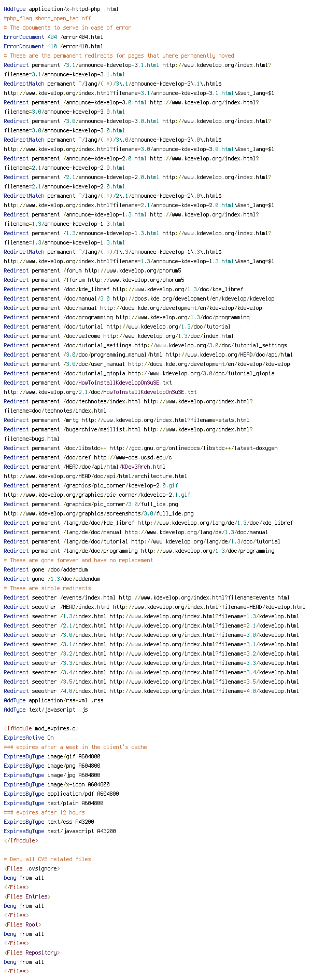Click the '# Deny all CVS related files' comment
Screen dimensions: 311x980
coord(47,859)
